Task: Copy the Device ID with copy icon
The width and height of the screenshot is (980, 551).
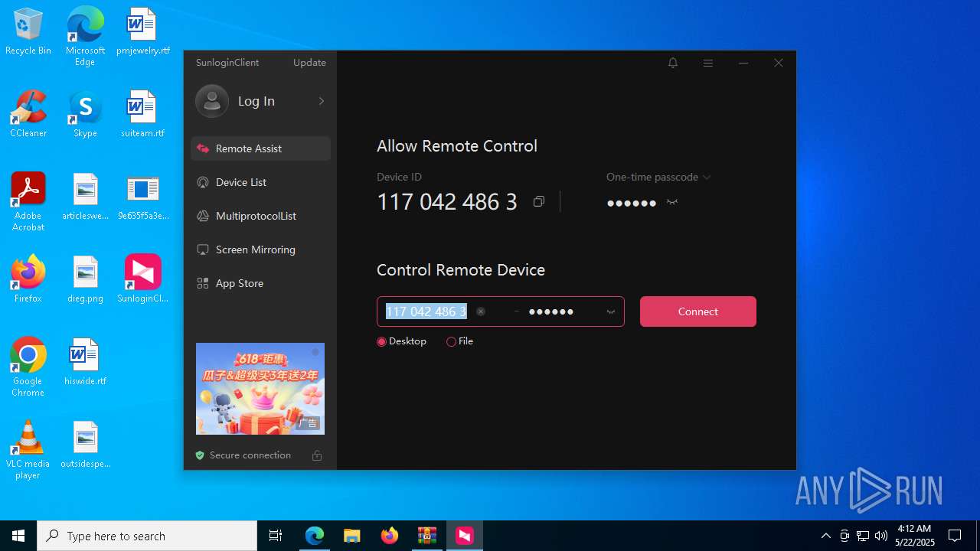Action: click(539, 201)
